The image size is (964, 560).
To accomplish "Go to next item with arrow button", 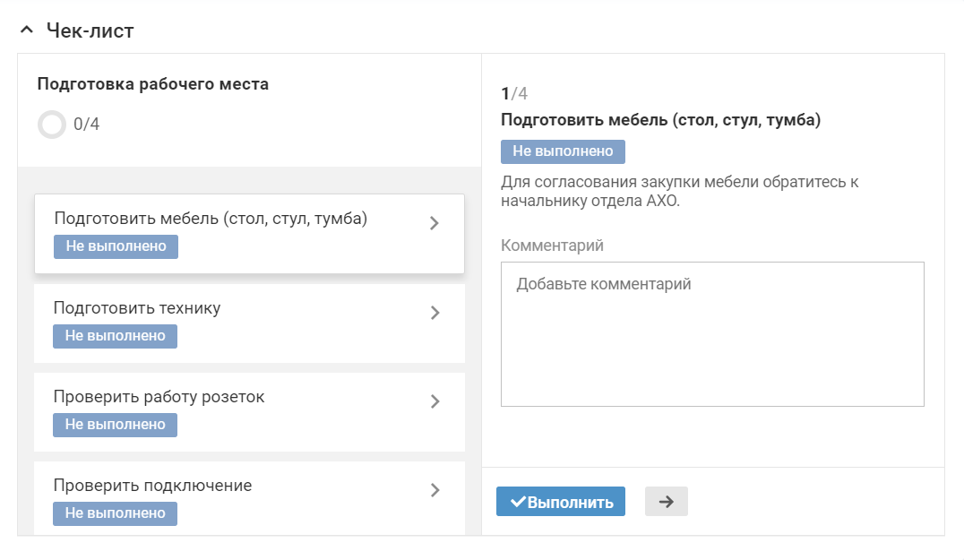I will tap(666, 502).
